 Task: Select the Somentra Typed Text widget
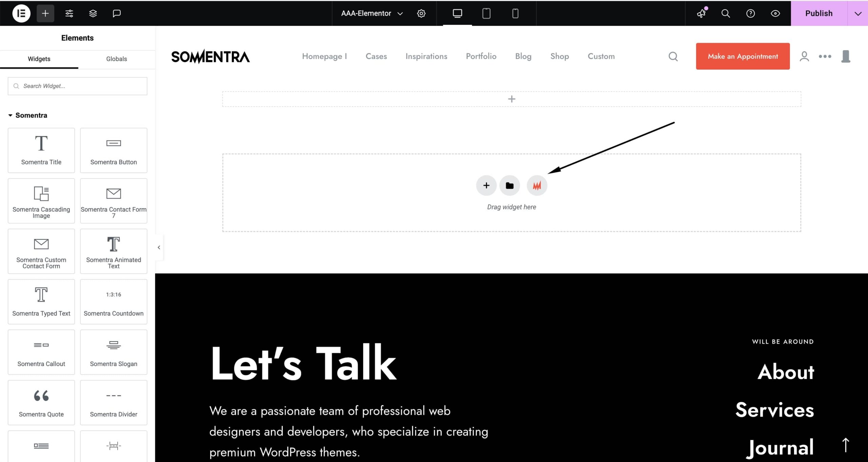tap(41, 302)
